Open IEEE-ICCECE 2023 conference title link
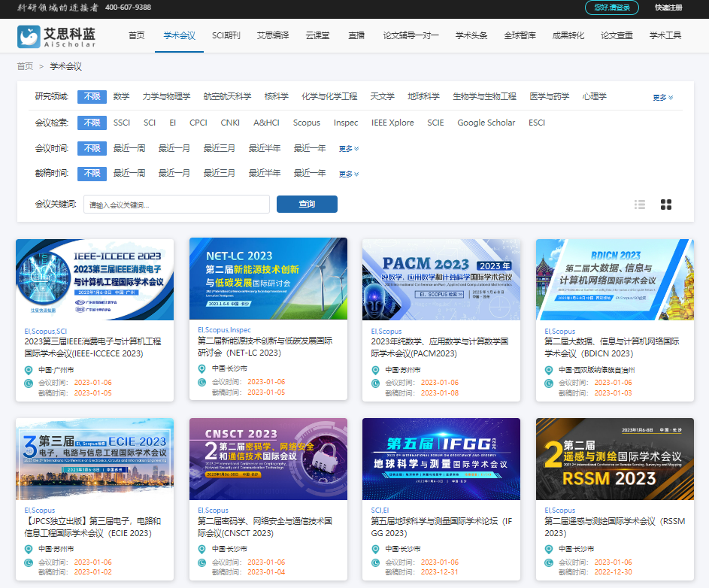 pyautogui.click(x=92, y=348)
